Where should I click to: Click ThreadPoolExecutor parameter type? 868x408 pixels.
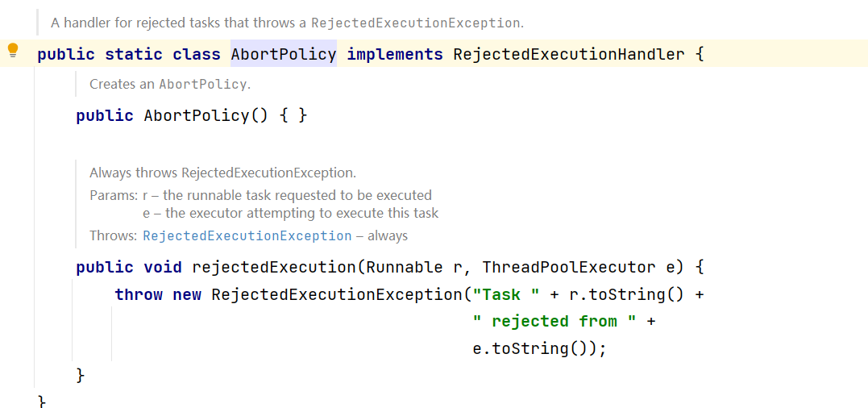pyautogui.click(x=569, y=267)
